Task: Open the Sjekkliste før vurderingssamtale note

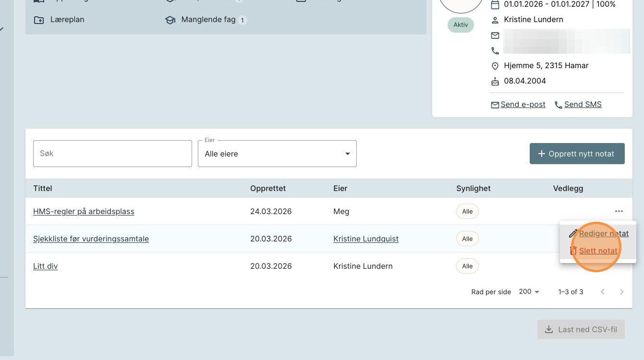Action: (x=91, y=239)
